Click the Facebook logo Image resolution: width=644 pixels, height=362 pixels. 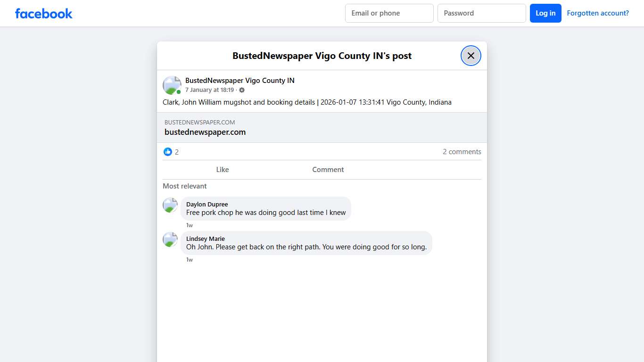(x=44, y=13)
